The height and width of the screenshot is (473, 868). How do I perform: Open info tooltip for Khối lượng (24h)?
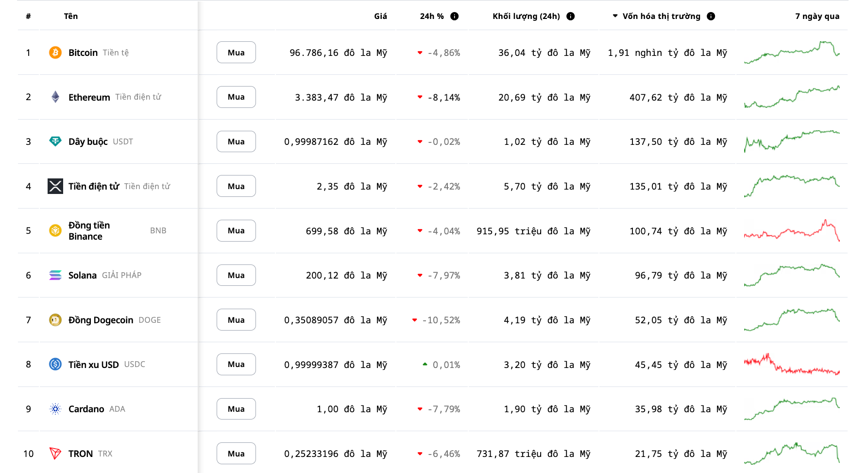(571, 16)
